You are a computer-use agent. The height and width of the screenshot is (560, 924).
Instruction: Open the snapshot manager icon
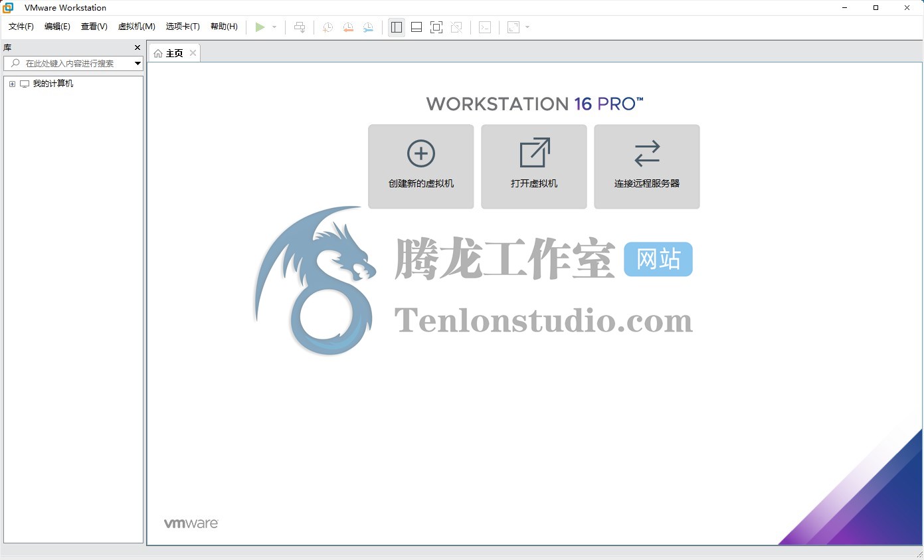pyautogui.click(x=368, y=27)
